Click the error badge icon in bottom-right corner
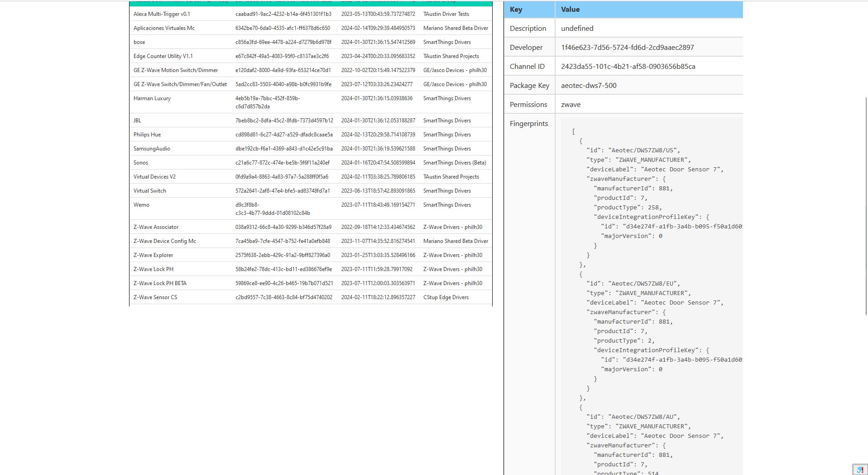This screenshot has height=475, width=868. click(860, 470)
